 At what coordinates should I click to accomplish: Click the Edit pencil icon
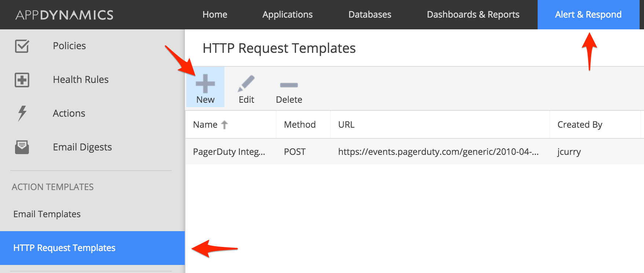(x=246, y=84)
